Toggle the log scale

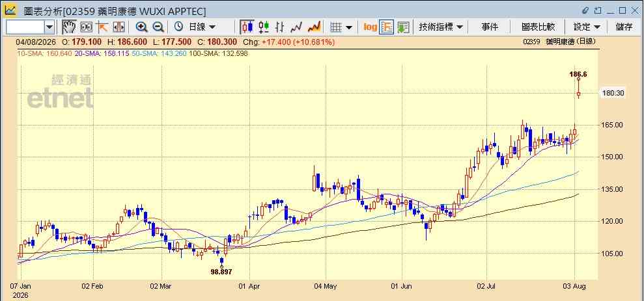pyautogui.click(x=370, y=27)
